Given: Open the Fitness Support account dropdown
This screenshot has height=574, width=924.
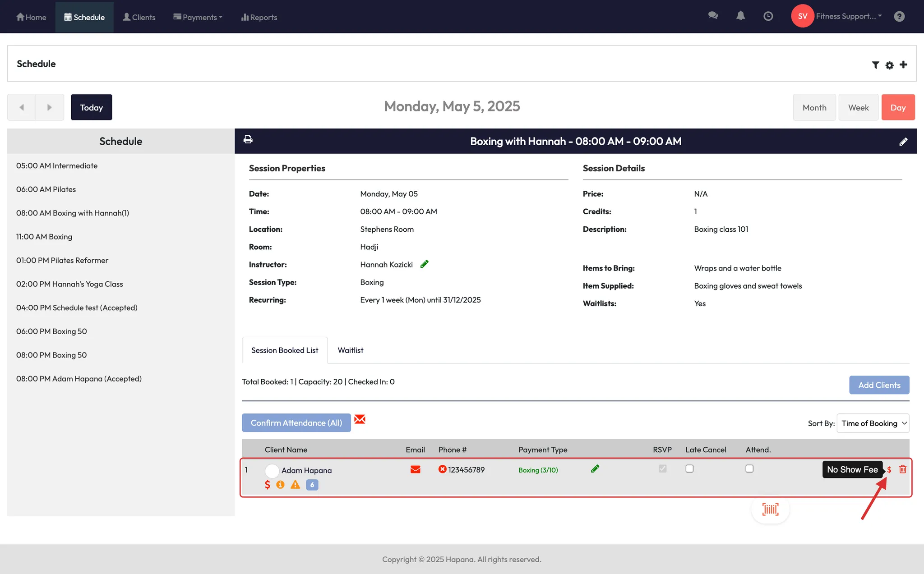Looking at the screenshot, I should tap(848, 16).
